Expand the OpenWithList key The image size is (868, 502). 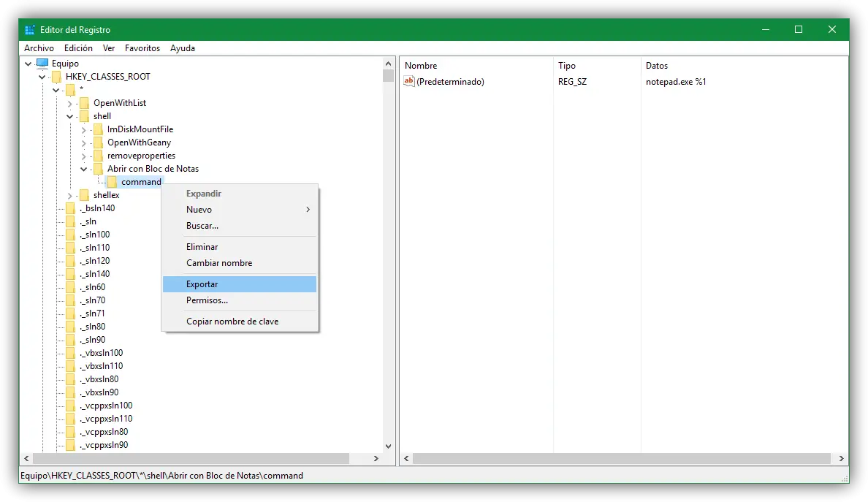[69, 104]
